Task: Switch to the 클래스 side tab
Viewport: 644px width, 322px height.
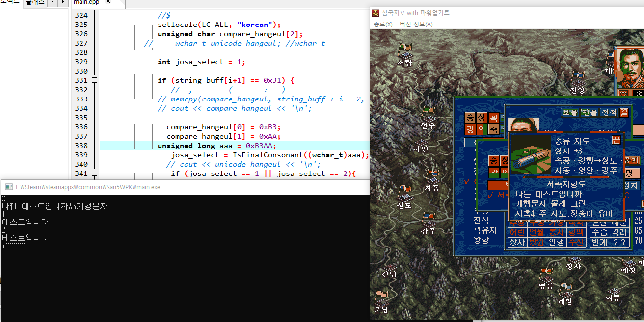Action: pos(35,2)
